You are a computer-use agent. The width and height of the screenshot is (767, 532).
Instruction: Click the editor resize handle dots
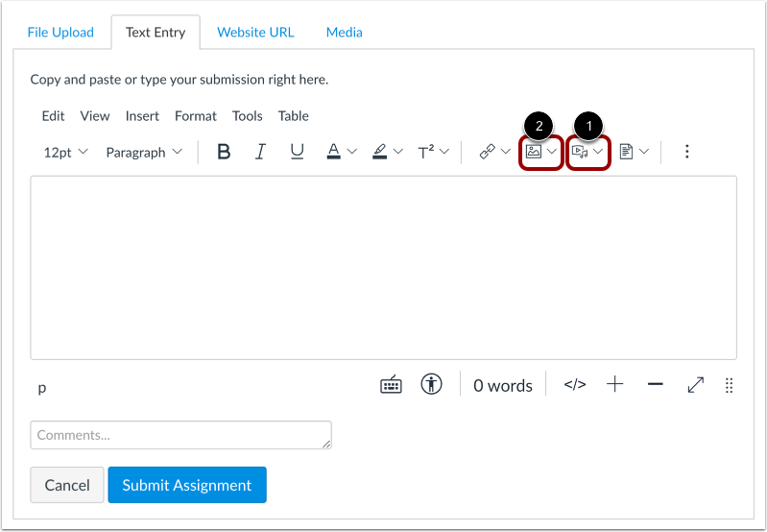tap(729, 386)
